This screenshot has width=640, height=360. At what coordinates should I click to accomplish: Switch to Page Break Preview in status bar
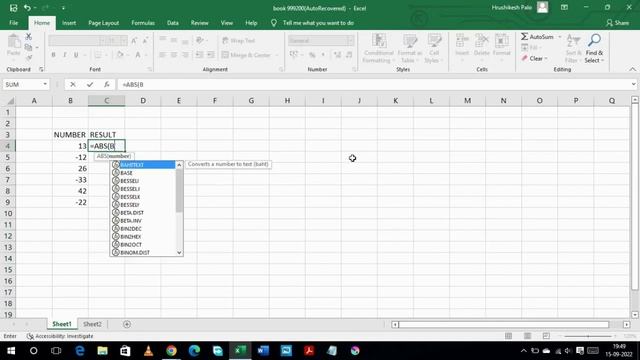[x=546, y=336]
